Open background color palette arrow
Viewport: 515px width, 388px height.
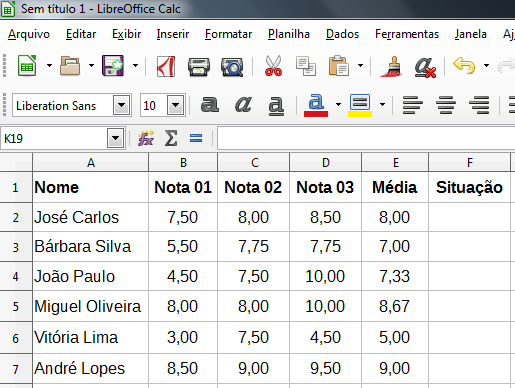point(382,105)
